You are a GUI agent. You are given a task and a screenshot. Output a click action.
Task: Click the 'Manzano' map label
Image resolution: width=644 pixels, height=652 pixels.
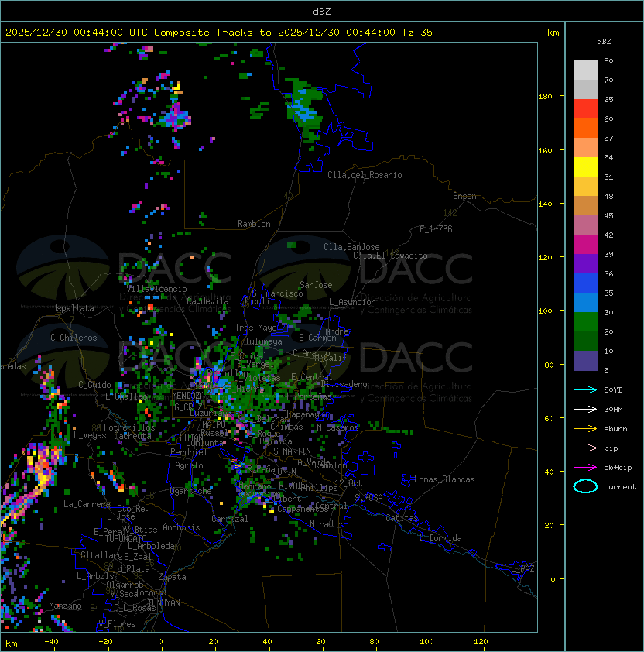point(65,606)
